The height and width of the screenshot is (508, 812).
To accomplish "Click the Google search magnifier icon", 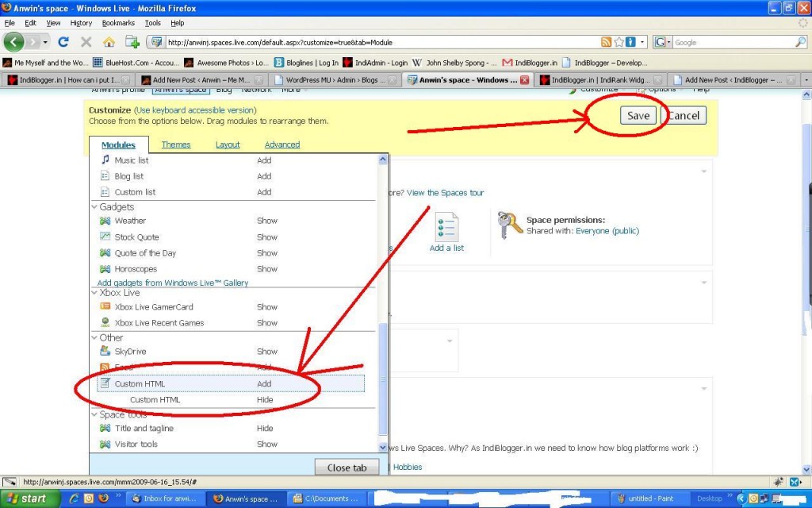I will (800, 42).
